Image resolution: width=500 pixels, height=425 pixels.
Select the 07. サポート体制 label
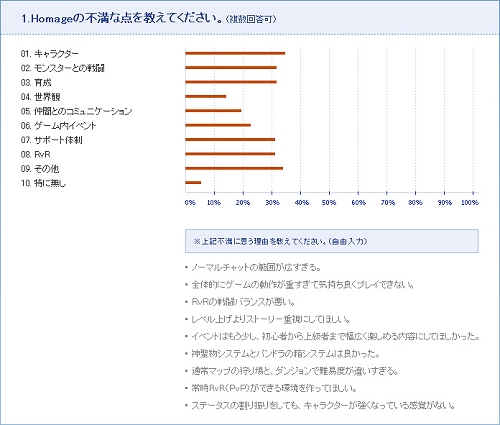pyautogui.click(x=51, y=140)
